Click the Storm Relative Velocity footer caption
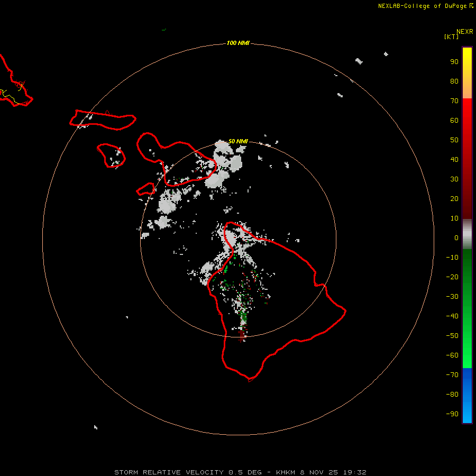 (x=240, y=472)
